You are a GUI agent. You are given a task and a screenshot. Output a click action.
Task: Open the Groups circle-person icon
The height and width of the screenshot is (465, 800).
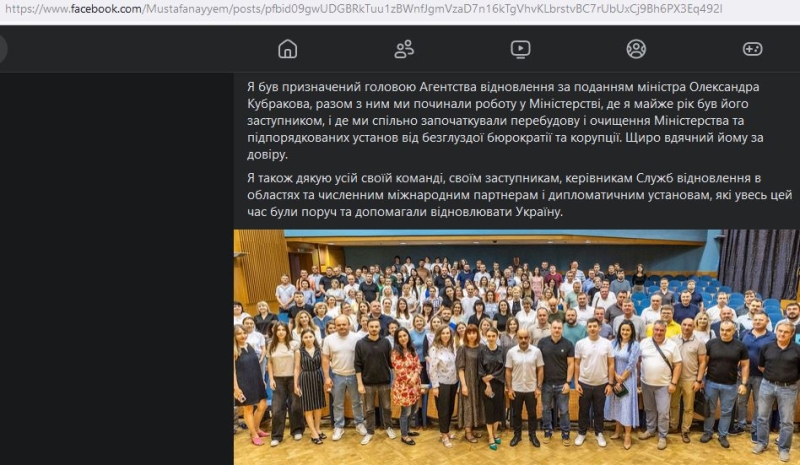[x=636, y=49]
